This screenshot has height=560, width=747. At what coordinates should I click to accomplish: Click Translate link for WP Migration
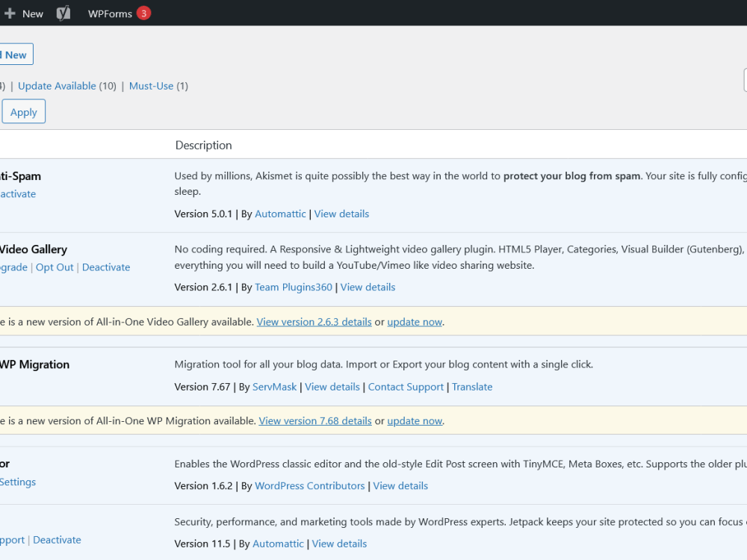point(471,387)
